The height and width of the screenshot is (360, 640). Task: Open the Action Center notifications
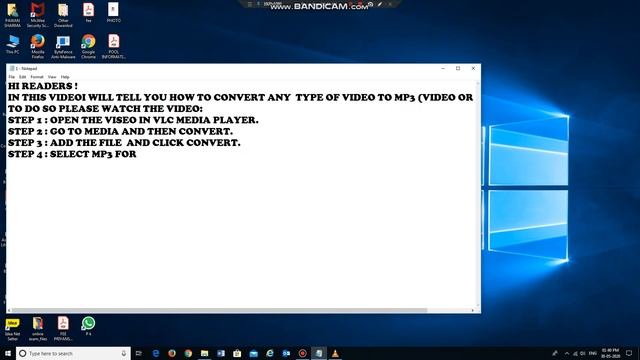629,353
